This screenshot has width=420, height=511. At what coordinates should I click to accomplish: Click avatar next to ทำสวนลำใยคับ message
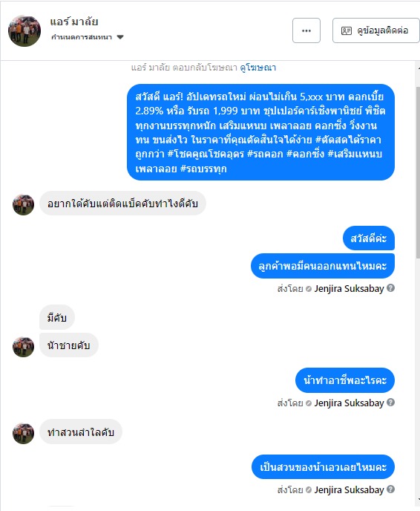point(23,434)
